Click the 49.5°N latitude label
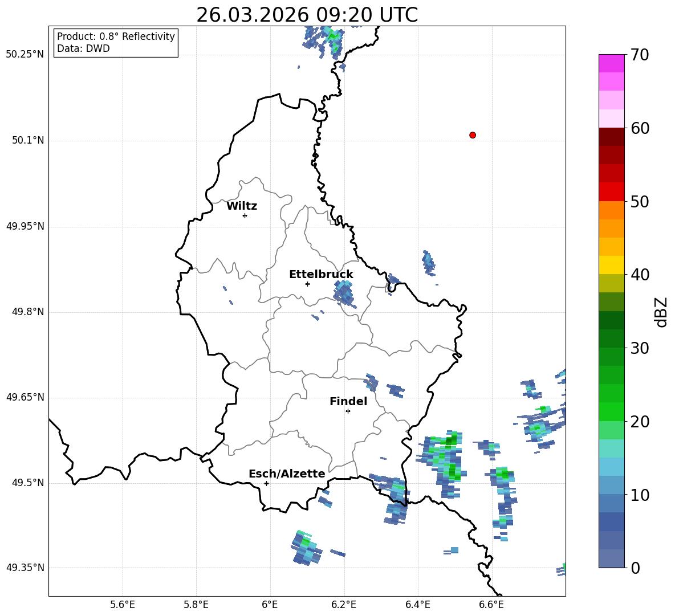This screenshot has width=675, height=616. pyautogui.click(x=28, y=483)
